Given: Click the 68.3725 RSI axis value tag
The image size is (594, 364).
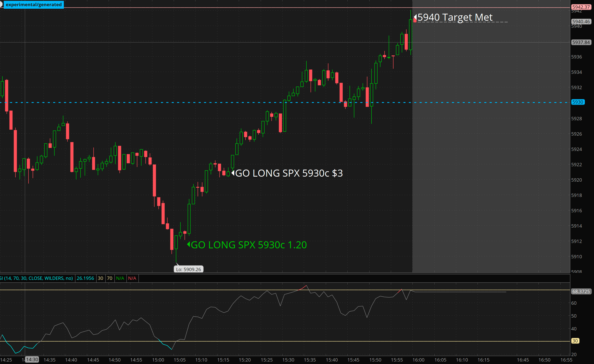Looking at the screenshot, I should pos(581,291).
